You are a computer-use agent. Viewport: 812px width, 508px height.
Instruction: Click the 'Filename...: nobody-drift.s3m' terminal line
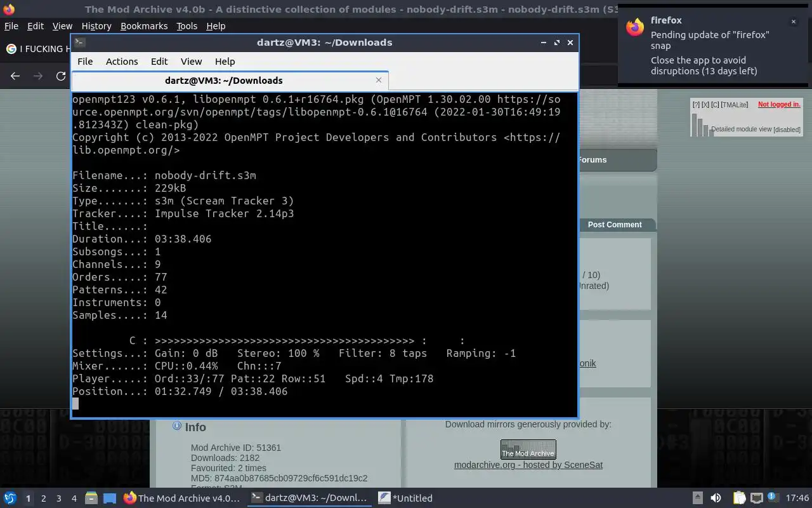click(x=164, y=175)
